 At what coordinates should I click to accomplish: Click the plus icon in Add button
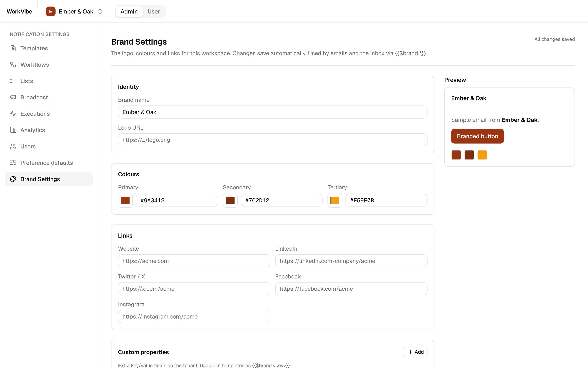(410, 352)
